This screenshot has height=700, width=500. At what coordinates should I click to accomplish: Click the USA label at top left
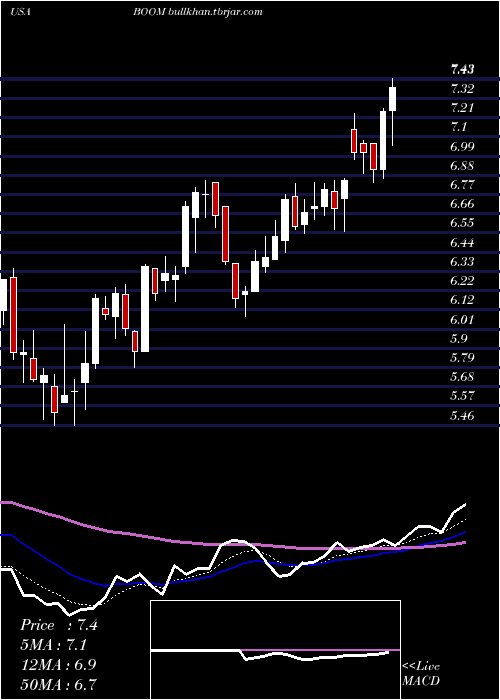(20, 12)
